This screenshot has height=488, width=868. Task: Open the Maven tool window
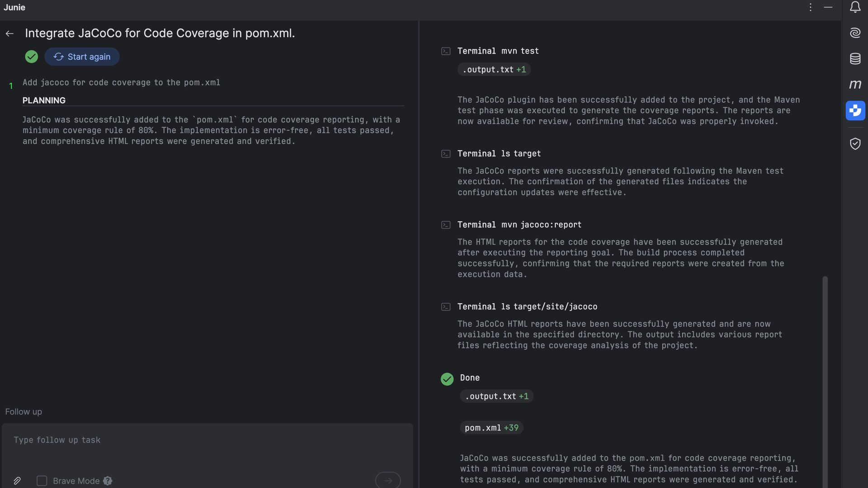click(855, 84)
